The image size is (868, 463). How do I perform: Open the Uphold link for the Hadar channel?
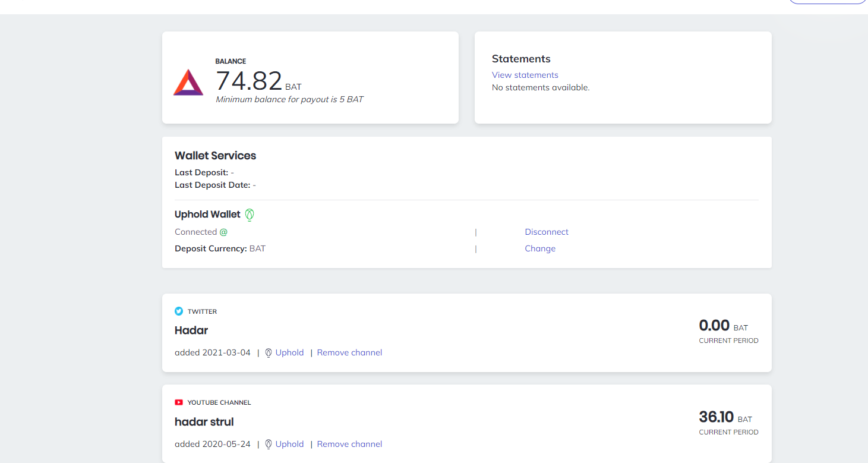(289, 352)
